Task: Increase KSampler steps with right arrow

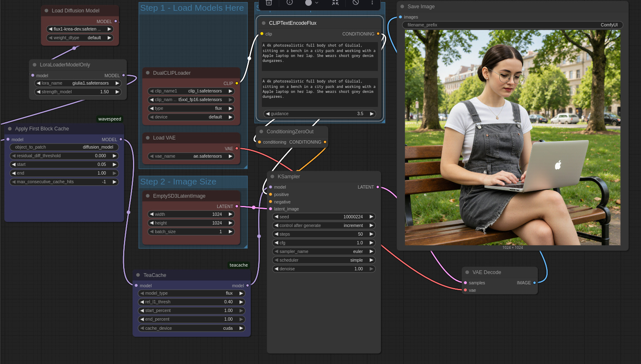Action: 371,234
